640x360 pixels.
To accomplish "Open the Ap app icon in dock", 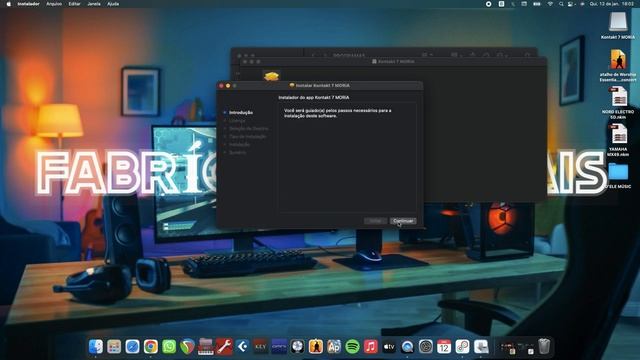I will coord(334,347).
